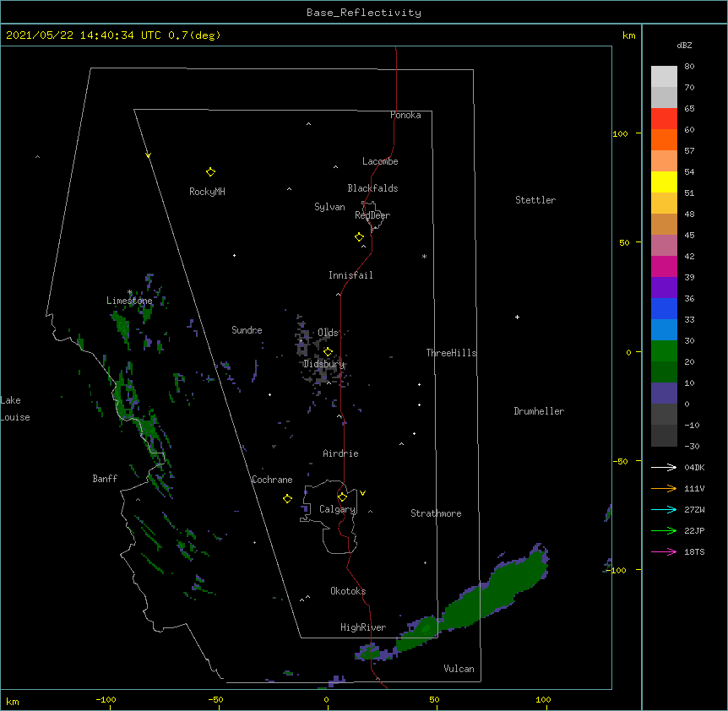728x711 pixels.
Task: Click the Innisfail label
Action: pyautogui.click(x=350, y=275)
